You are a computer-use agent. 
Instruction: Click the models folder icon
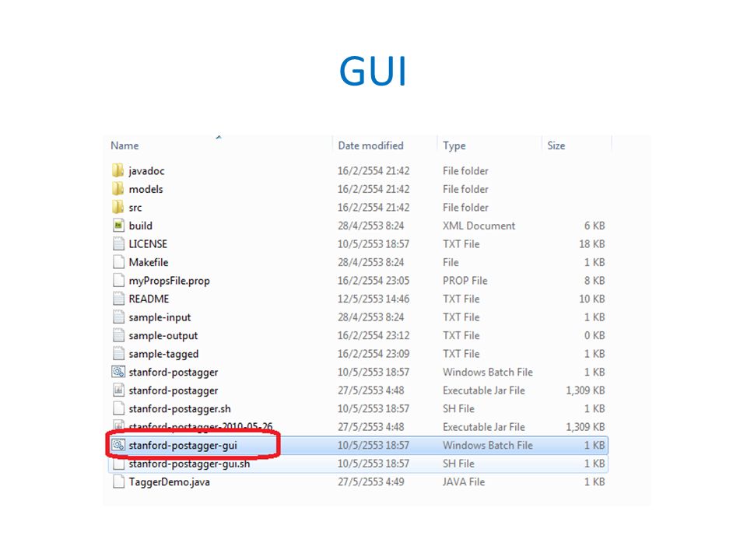pos(118,189)
